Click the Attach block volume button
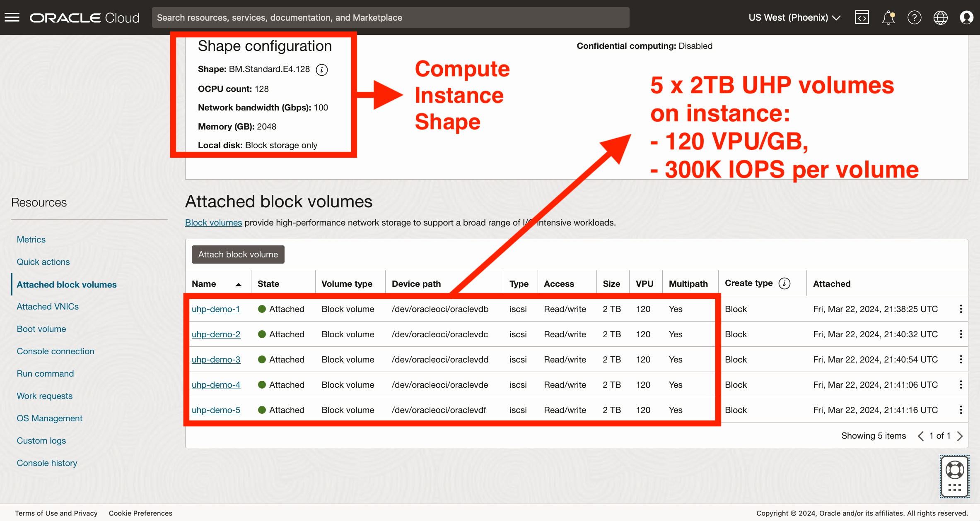This screenshot has height=521, width=980. coord(237,254)
